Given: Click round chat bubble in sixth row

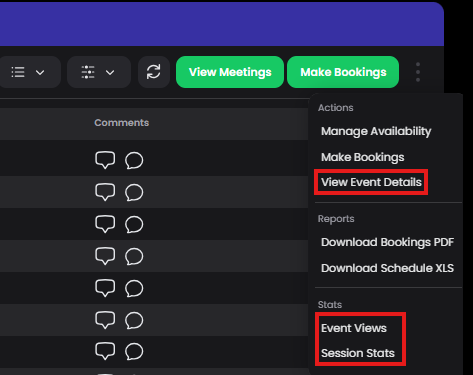Looking at the screenshot, I should pos(134,321).
